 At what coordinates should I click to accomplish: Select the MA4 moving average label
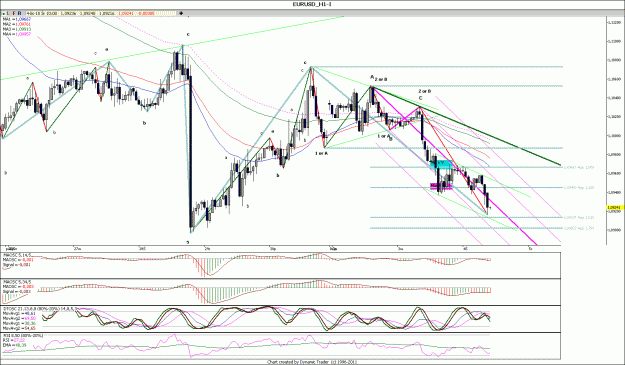[x=17, y=34]
